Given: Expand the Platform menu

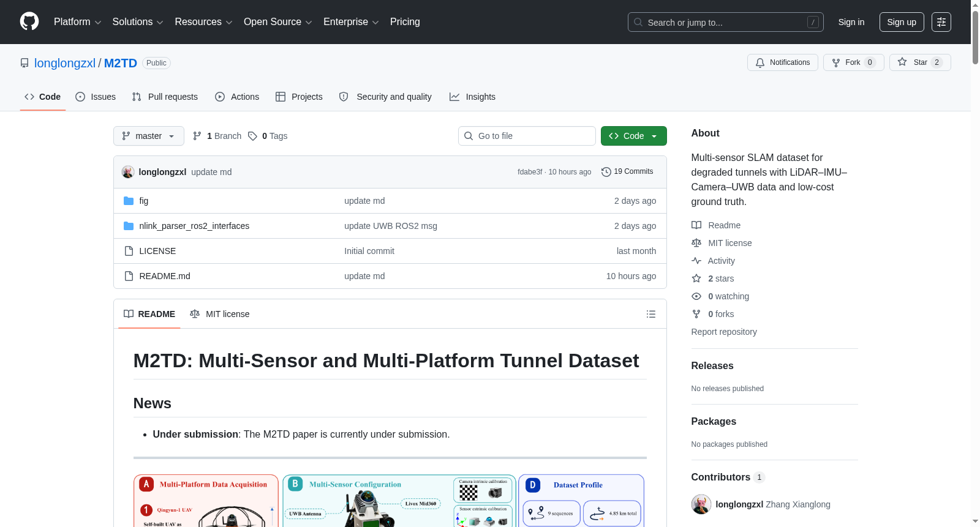Looking at the screenshot, I should tap(78, 22).
